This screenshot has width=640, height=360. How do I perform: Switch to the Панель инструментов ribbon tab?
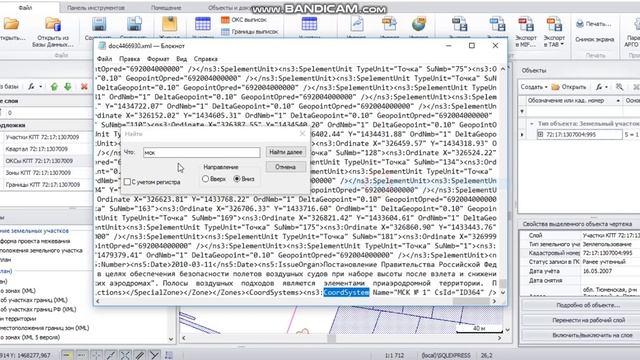coord(96,8)
